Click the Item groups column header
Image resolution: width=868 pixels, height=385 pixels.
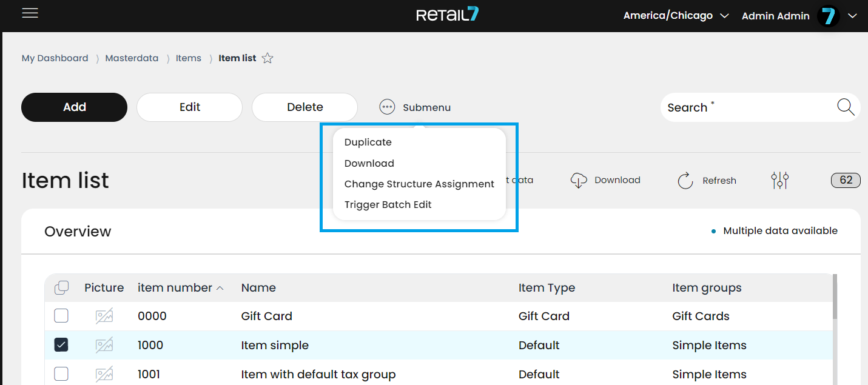tap(707, 288)
